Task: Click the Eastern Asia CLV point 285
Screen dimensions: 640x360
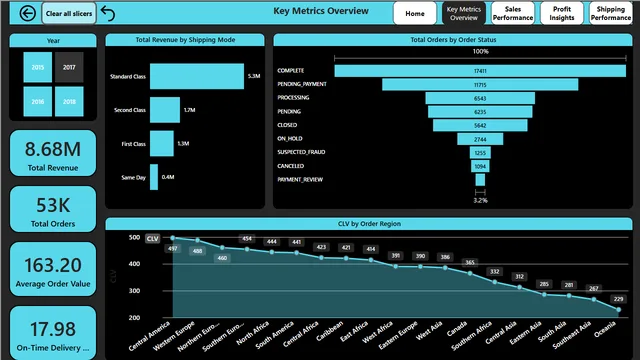Action: [x=544, y=295]
